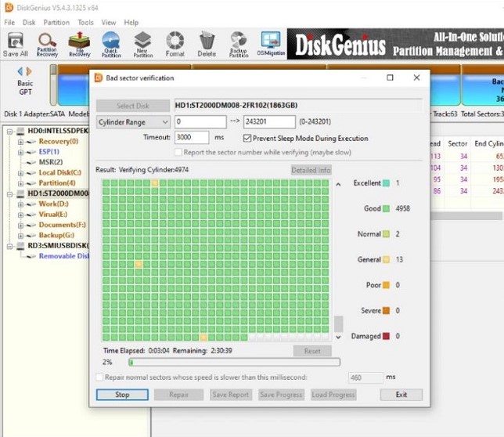
Task: Open the Tools menu
Action: pos(85,23)
